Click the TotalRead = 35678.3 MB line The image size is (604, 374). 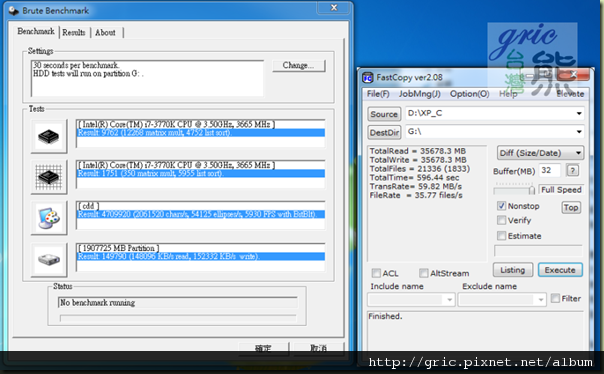tap(418, 151)
